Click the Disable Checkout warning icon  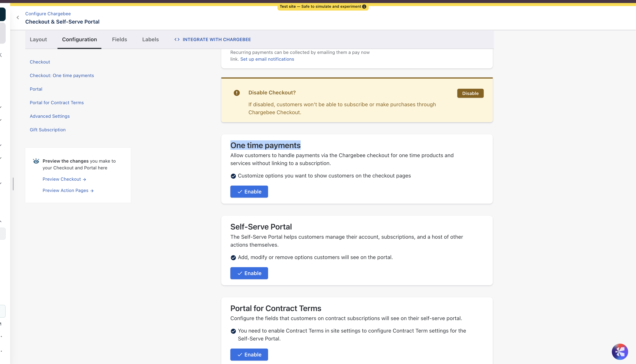click(x=237, y=93)
